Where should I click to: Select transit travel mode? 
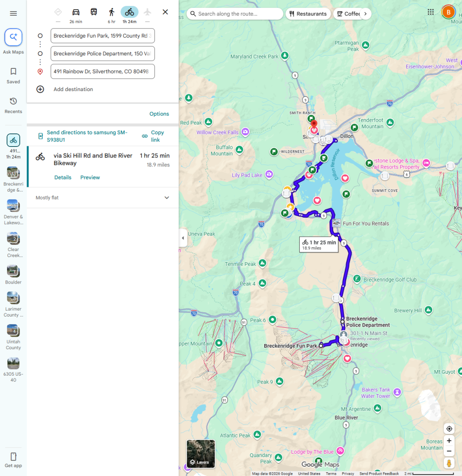(94, 12)
